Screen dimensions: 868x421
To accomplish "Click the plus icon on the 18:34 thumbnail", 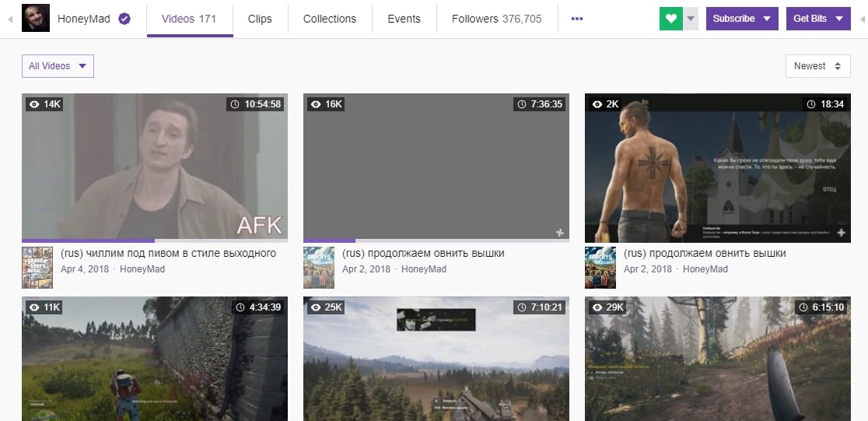I will pyautogui.click(x=842, y=233).
